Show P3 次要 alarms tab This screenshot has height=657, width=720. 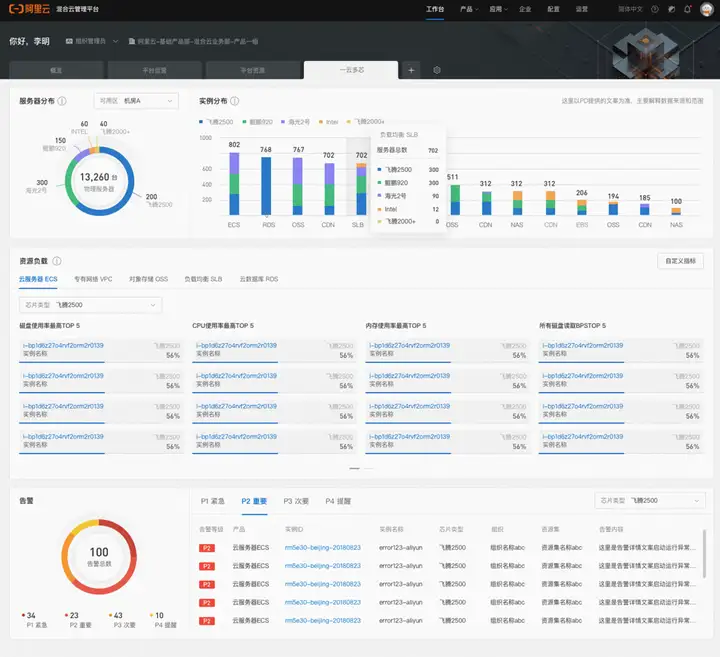point(296,501)
